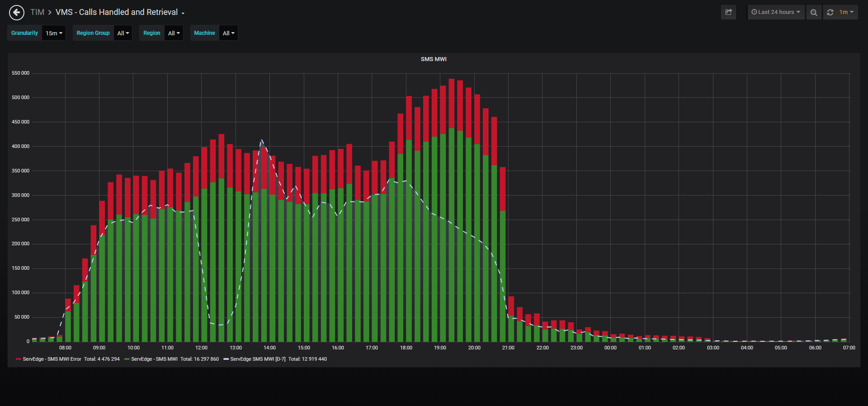The image size is (868, 406).
Task: Open the Last 24 hours time picker
Action: (x=776, y=12)
